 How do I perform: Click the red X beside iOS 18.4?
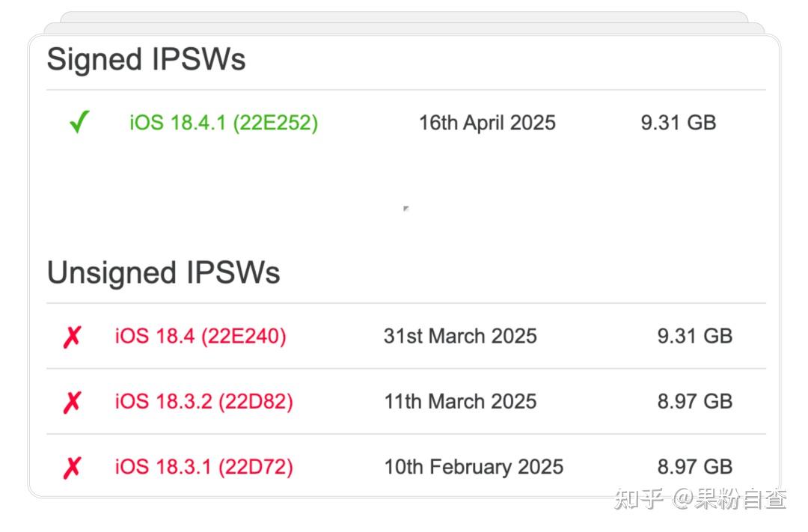click(x=72, y=336)
